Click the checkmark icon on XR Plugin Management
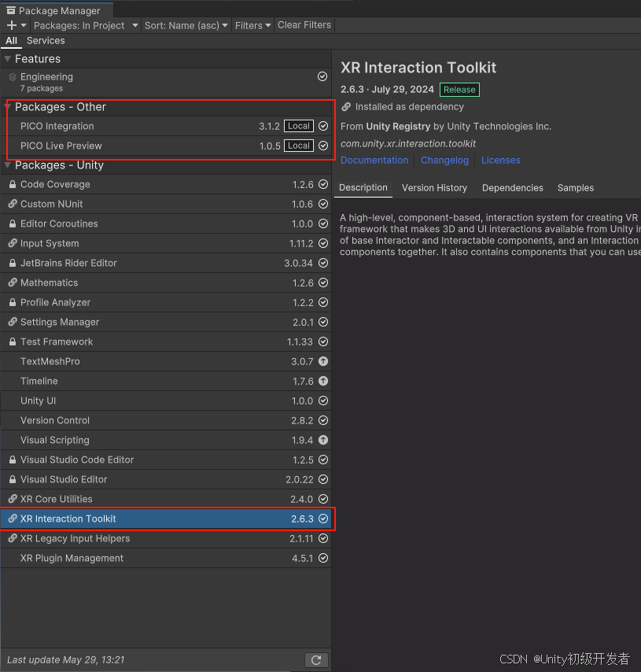Screen dimensions: 641x672 click(x=323, y=558)
